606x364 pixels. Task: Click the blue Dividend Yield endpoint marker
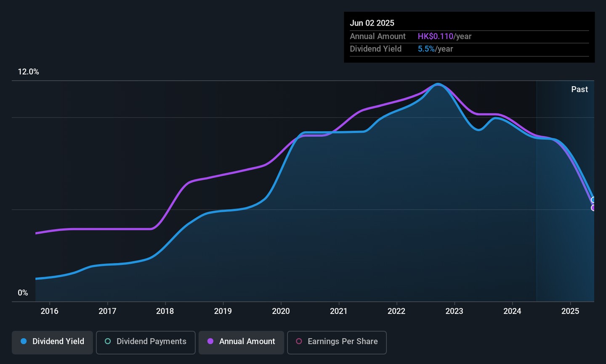[x=593, y=200]
